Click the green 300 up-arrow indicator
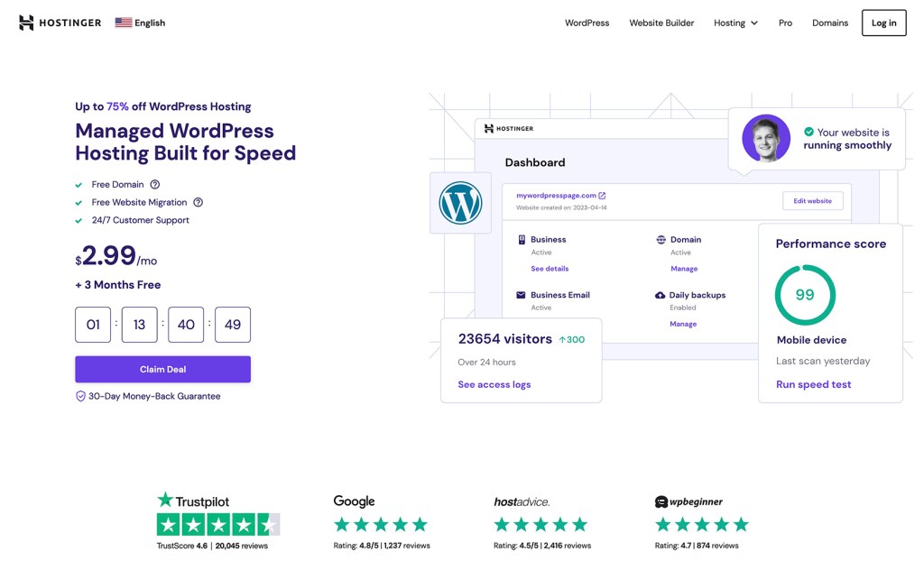The width and height of the screenshot is (924, 561). [571, 340]
